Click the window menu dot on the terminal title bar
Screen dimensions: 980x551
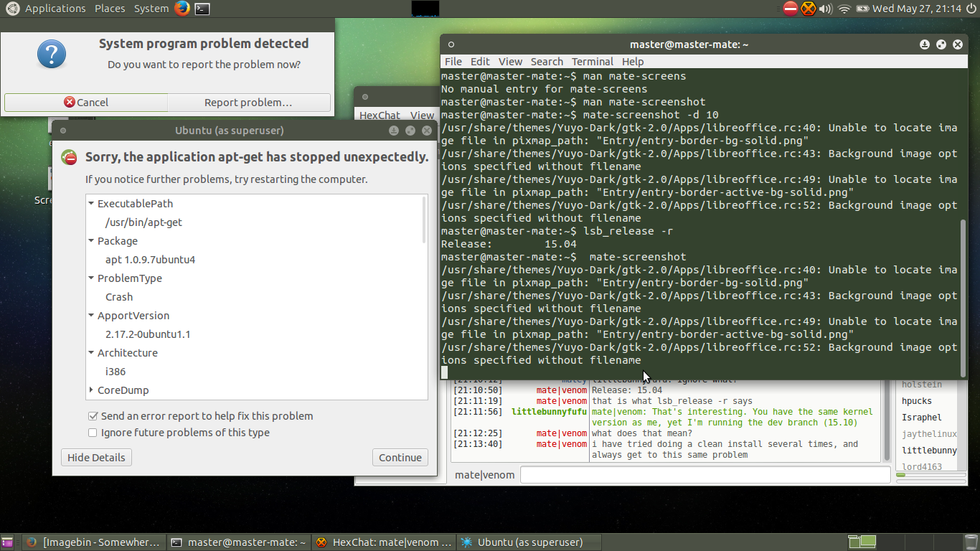[x=451, y=44]
